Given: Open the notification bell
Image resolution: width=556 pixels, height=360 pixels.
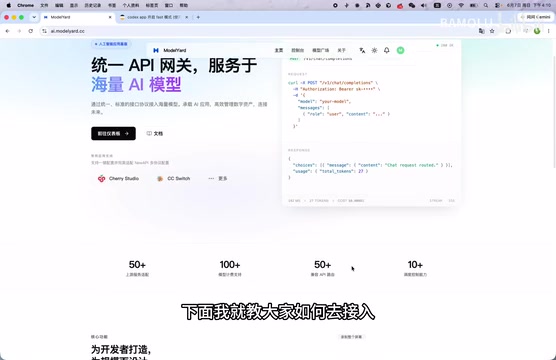Looking at the screenshot, I should (387, 50).
